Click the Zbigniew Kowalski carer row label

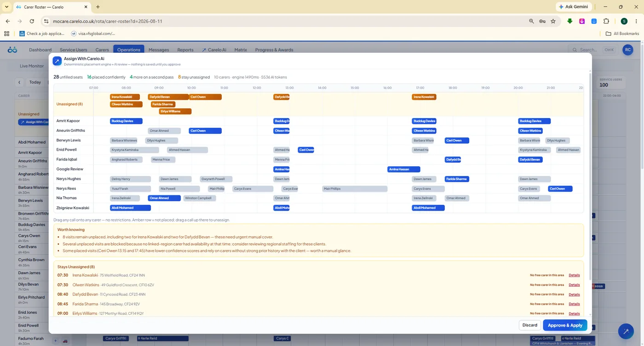[73, 208]
